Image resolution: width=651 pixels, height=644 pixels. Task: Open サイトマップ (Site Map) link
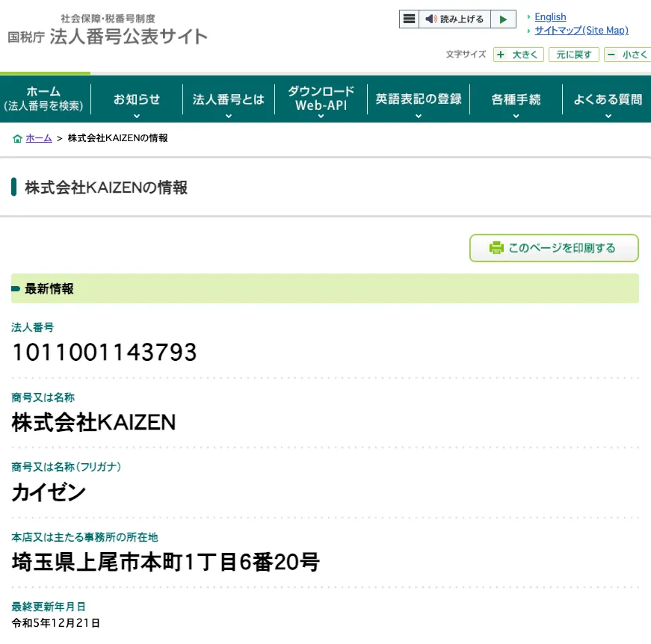(581, 31)
